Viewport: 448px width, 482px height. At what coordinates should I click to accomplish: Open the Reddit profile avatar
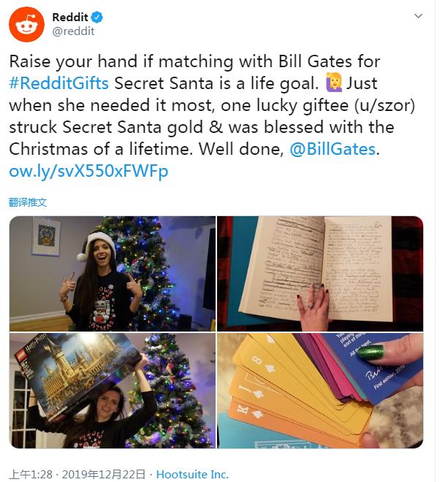[26, 25]
